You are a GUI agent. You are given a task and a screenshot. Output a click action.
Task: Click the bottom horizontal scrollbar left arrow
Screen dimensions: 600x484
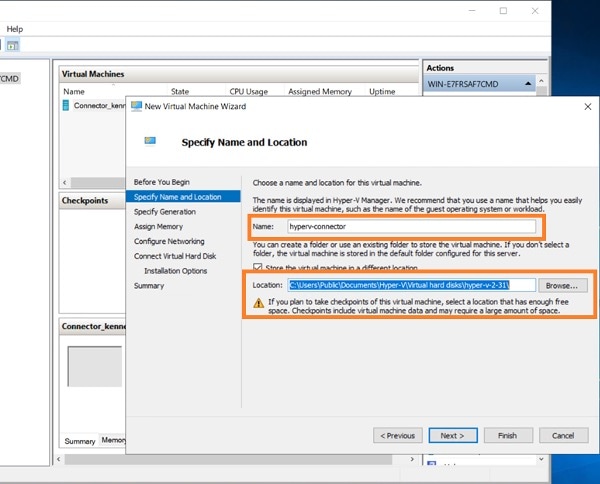(x=59, y=459)
